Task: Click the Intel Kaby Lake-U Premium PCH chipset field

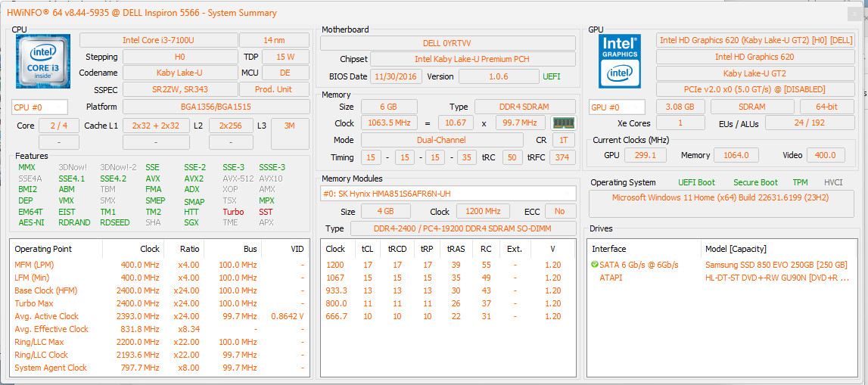Action: click(x=473, y=59)
